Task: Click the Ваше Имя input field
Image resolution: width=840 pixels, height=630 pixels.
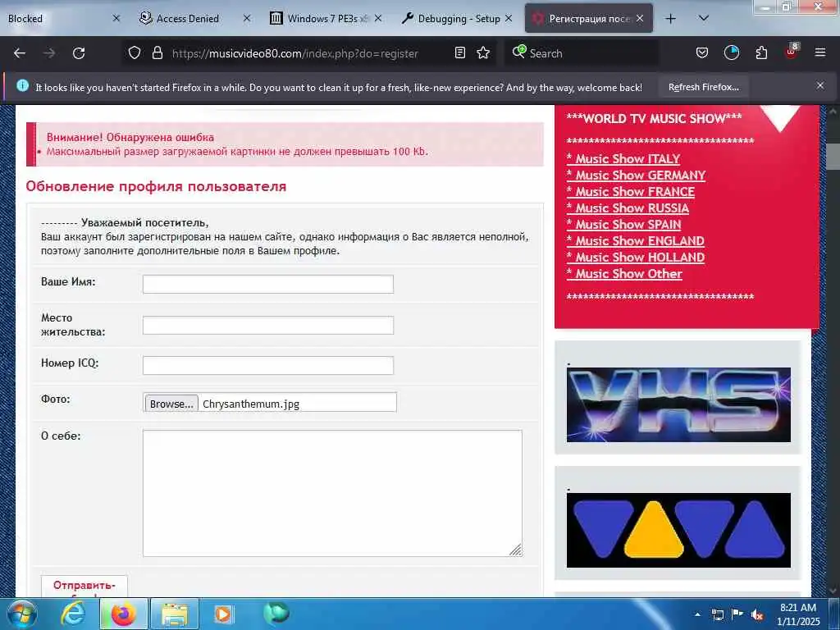Action: pyautogui.click(x=268, y=284)
